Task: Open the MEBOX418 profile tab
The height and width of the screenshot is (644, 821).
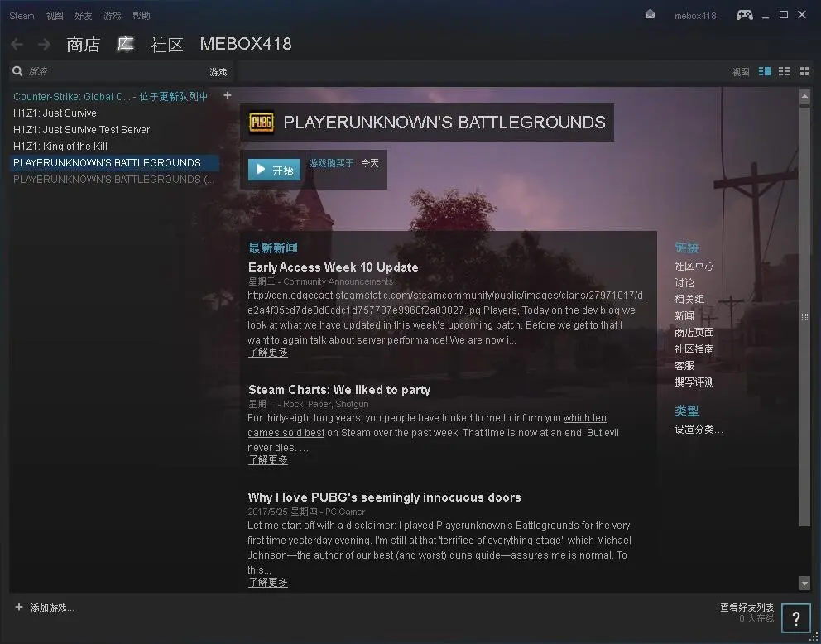Action: (x=246, y=44)
